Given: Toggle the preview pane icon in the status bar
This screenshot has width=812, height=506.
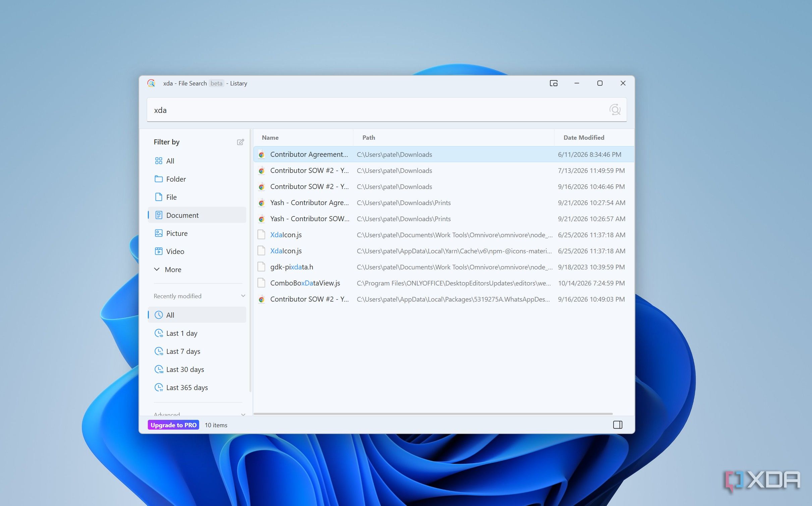Looking at the screenshot, I should point(618,425).
